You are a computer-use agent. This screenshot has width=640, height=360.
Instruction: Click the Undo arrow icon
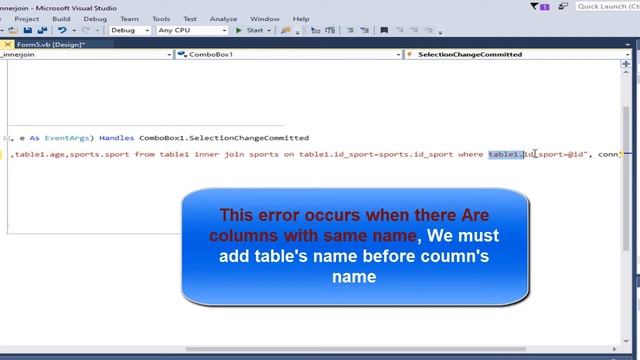(x=62, y=30)
